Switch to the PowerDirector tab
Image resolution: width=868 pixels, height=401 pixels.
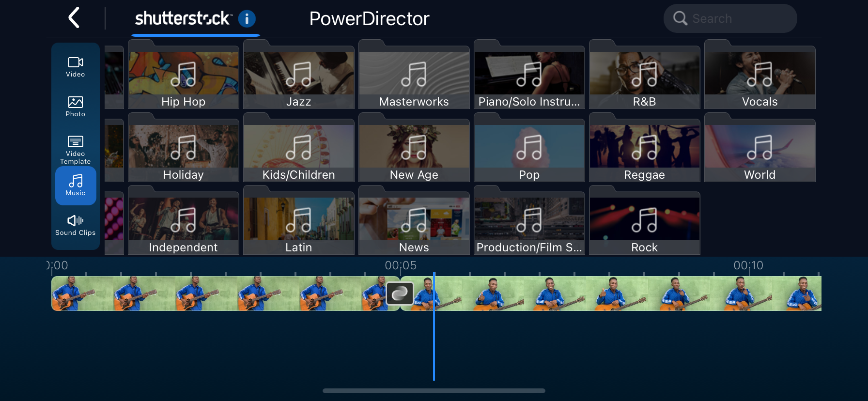point(369,19)
